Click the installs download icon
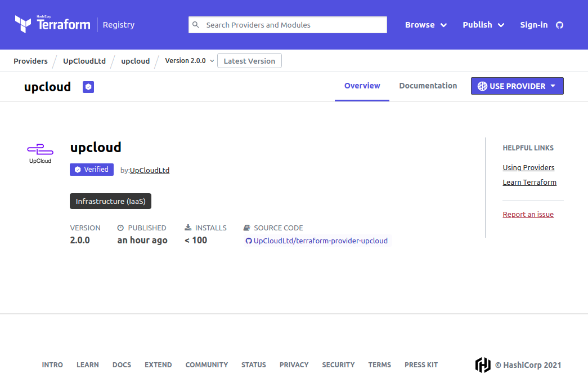The width and height of the screenshot is (588, 378). (188, 228)
